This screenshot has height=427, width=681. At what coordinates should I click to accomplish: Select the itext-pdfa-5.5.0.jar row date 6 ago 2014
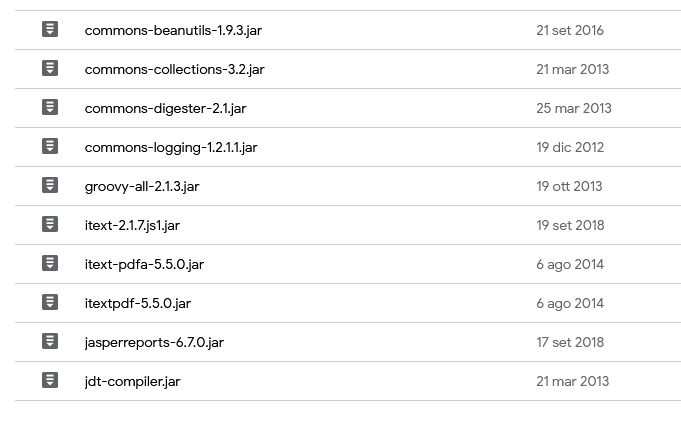[x=570, y=264]
